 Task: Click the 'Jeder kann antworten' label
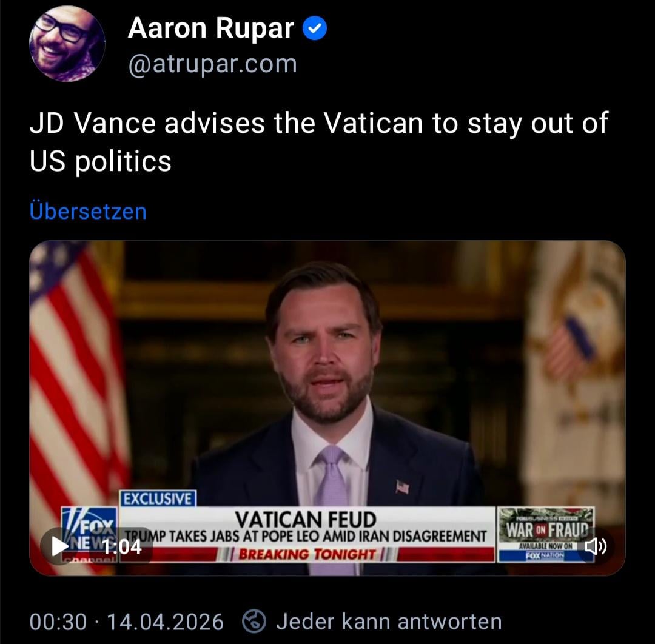pyautogui.click(x=389, y=622)
